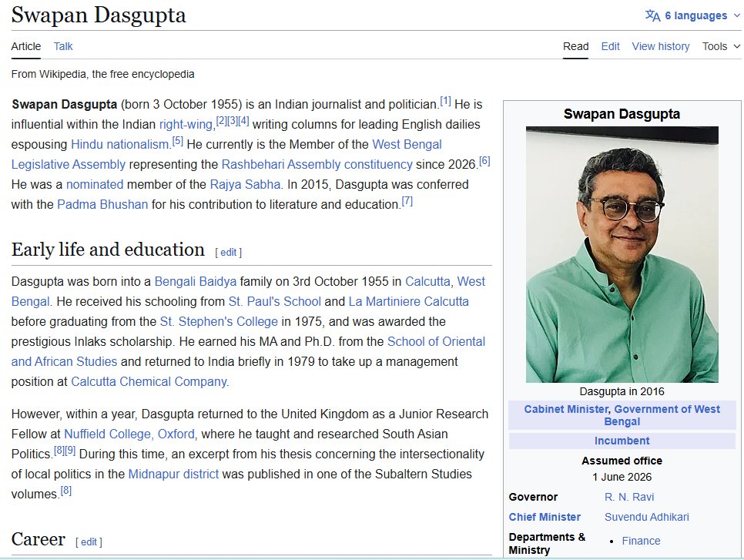Open the Hindu nationalism link
The height and width of the screenshot is (560, 744).
[119, 144]
